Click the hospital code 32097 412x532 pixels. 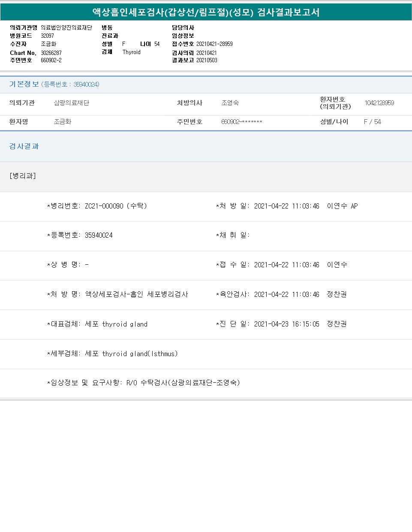47,36
